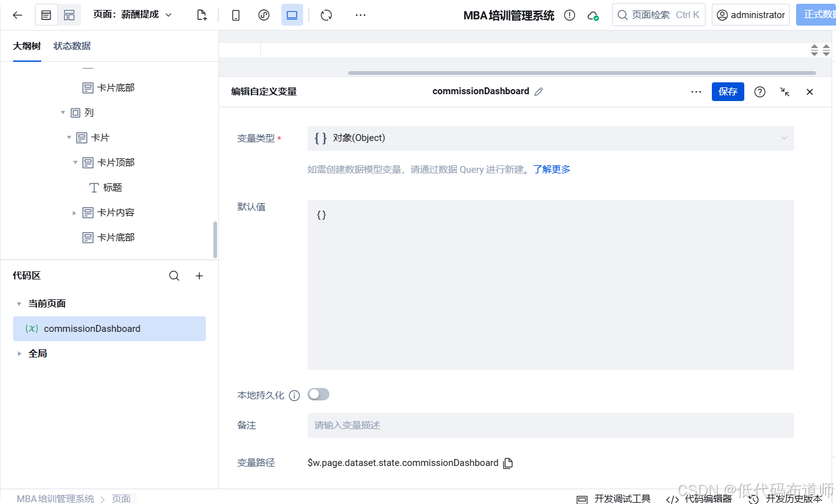Viewport: 836px width, 504px height.
Task: Open the page selector 薪酬提成 dropdown
Action: click(133, 14)
